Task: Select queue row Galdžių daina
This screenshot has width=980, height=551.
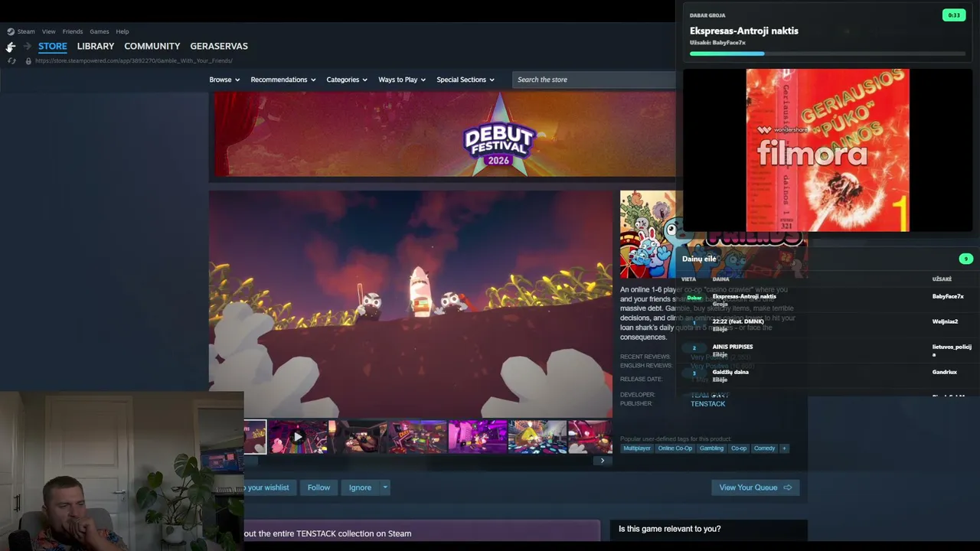Action: coord(828,374)
